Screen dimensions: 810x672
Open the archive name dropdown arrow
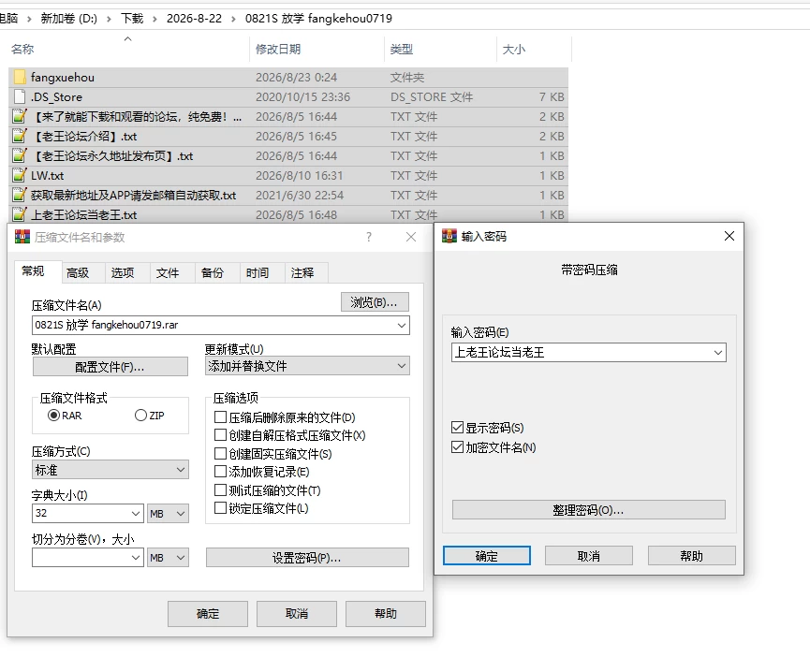pyautogui.click(x=402, y=325)
